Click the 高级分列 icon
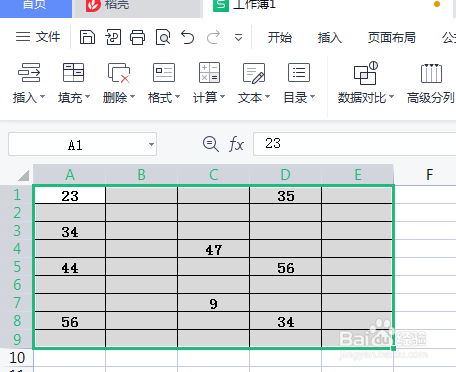 coord(431,73)
